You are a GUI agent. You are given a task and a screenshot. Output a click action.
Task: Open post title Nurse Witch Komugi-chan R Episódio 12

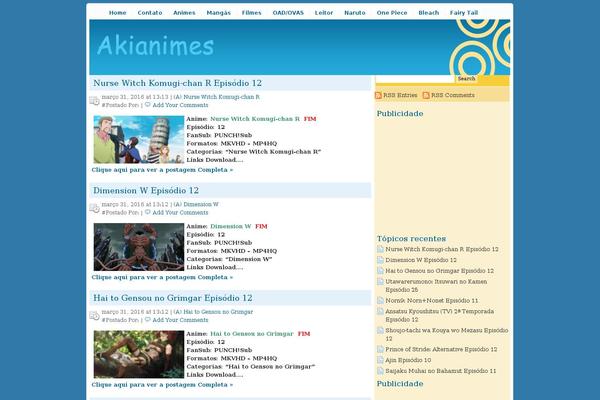tap(178, 83)
